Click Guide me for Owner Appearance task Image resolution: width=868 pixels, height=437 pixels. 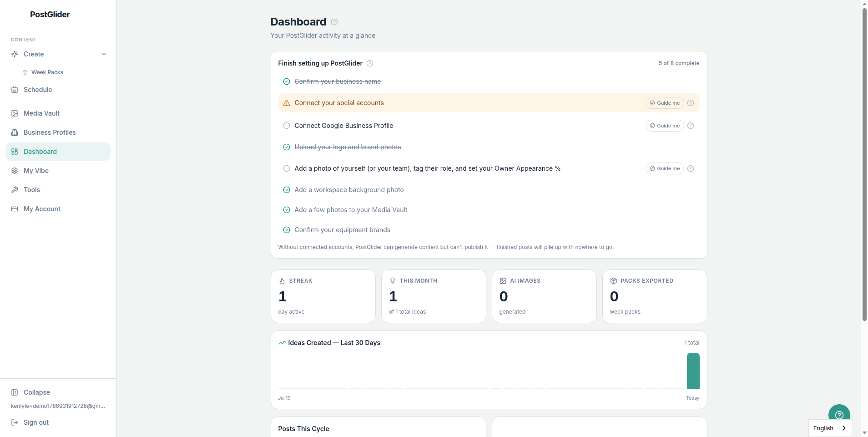[665, 168]
